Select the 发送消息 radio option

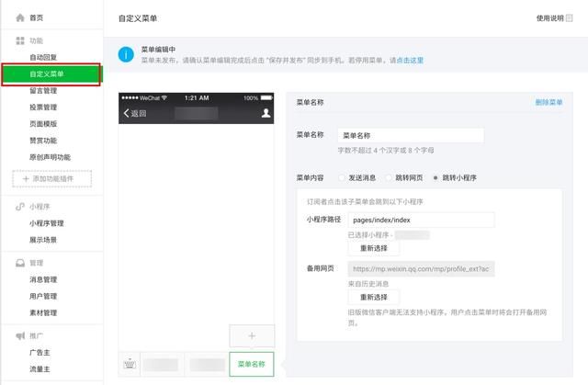coord(341,177)
